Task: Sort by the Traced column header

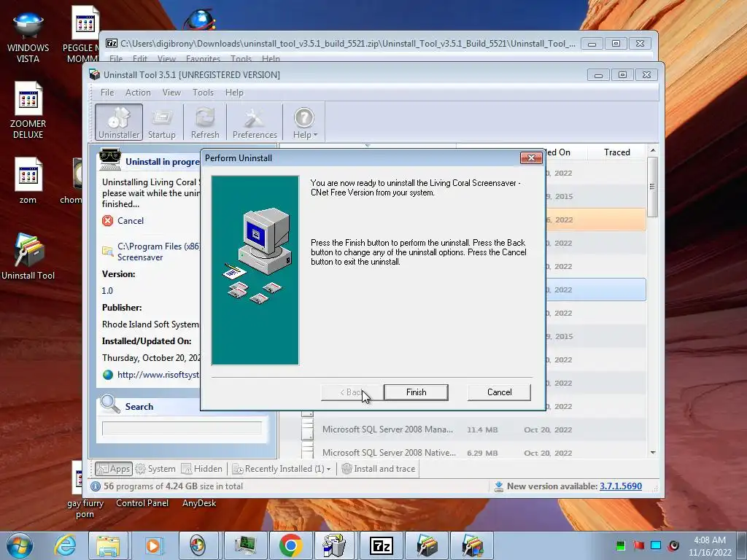Action: click(x=616, y=152)
